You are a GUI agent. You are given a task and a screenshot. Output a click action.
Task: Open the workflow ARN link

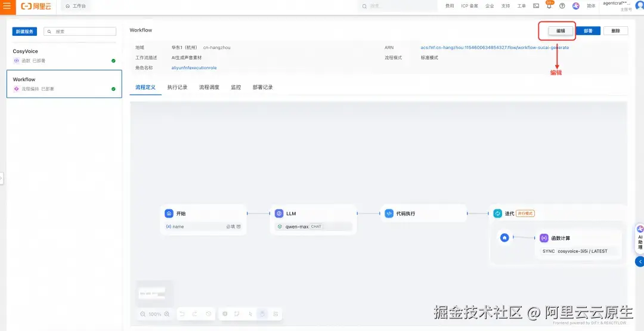(x=494, y=48)
